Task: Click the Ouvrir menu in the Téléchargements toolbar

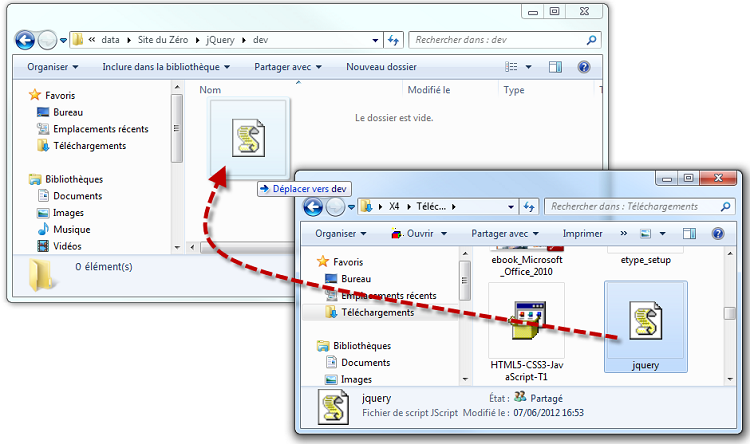Action: click(417, 234)
